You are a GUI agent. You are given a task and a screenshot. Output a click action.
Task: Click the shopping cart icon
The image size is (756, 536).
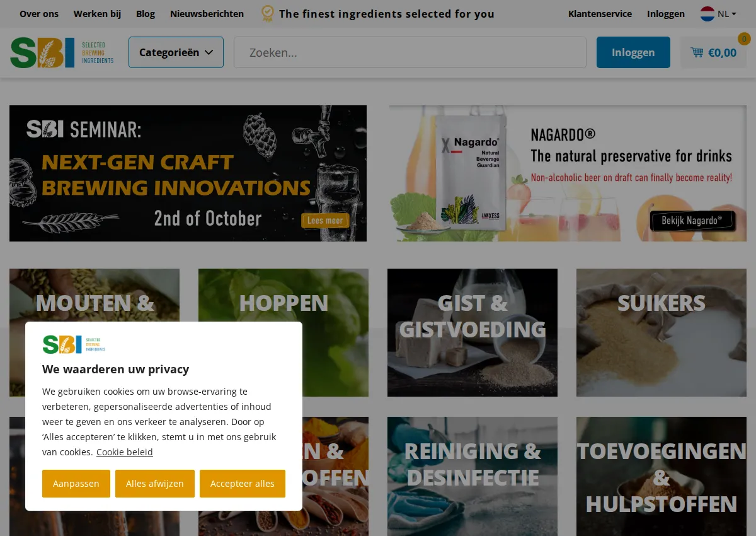[697, 52]
